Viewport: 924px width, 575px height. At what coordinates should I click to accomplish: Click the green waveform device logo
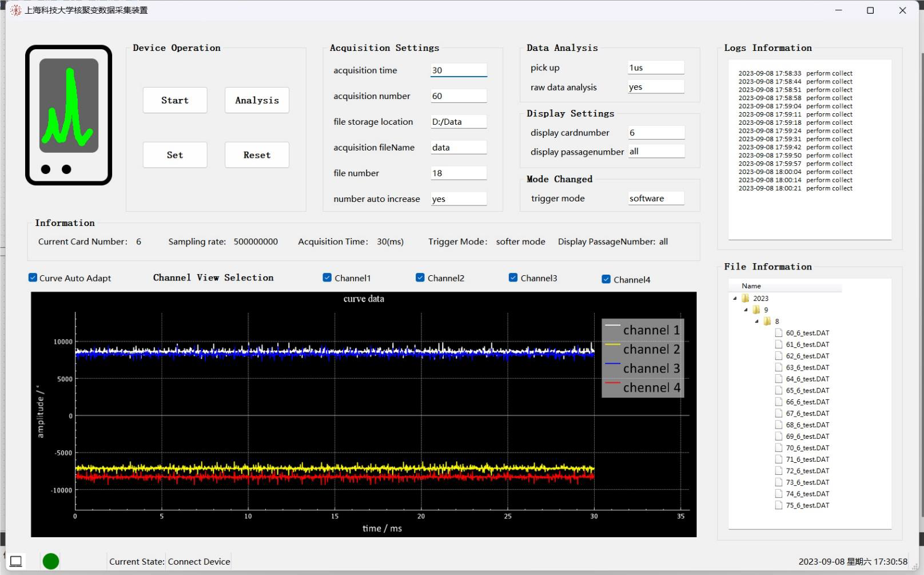coord(69,115)
